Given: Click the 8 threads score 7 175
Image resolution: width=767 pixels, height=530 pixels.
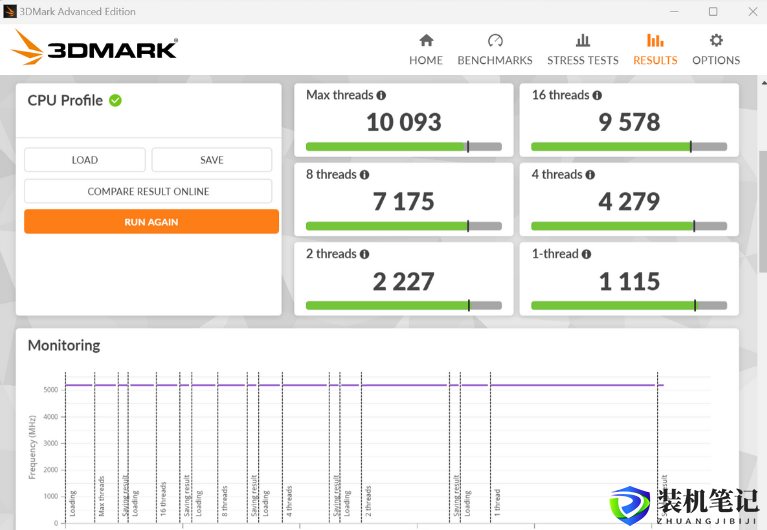Looking at the screenshot, I should tap(404, 201).
